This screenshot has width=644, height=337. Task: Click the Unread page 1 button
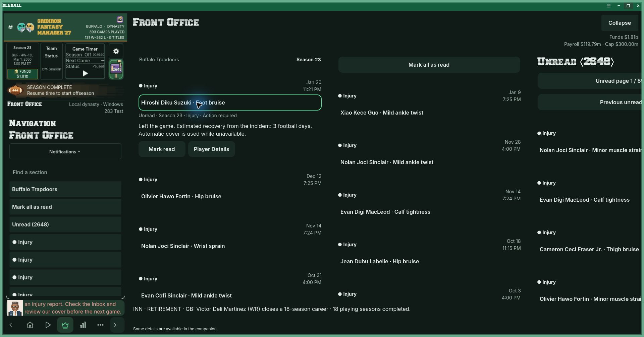pos(589,81)
